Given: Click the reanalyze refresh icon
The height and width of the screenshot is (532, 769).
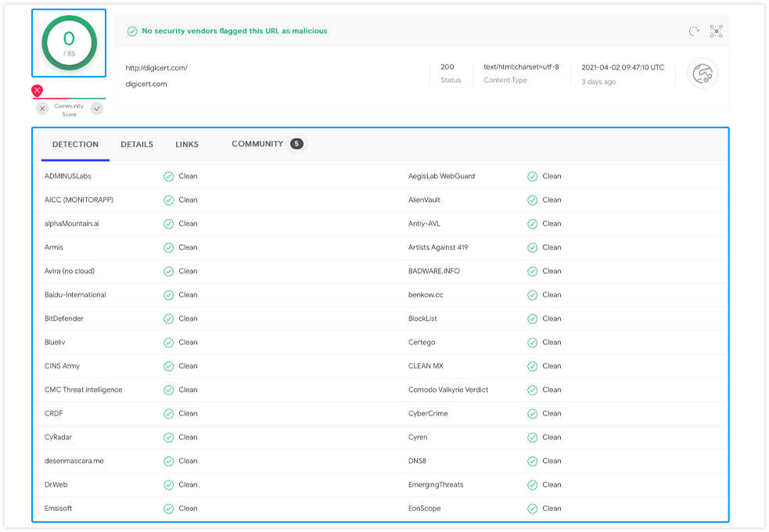Looking at the screenshot, I should pyautogui.click(x=693, y=31).
